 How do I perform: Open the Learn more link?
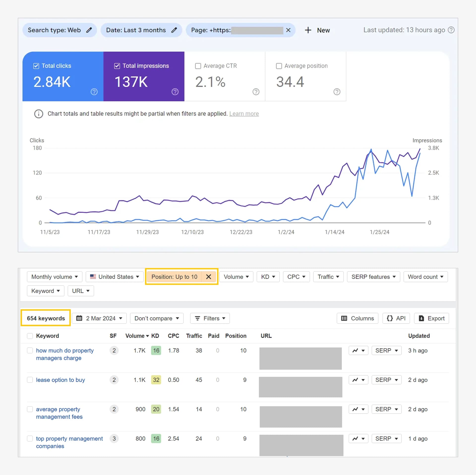[244, 114]
